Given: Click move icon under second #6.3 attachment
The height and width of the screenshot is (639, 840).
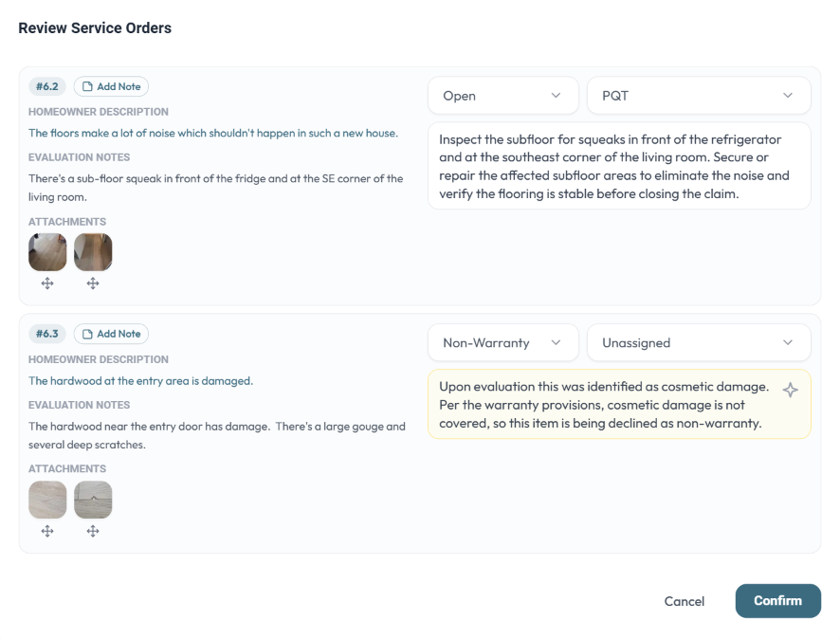Looking at the screenshot, I should (x=93, y=531).
